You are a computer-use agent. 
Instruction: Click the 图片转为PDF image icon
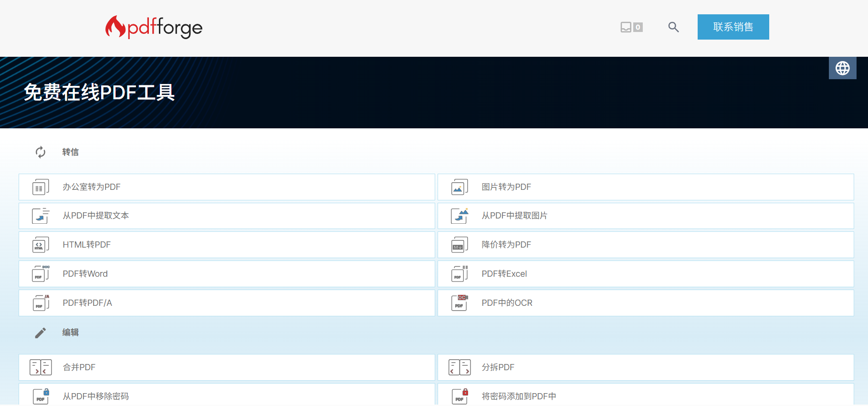pos(460,187)
